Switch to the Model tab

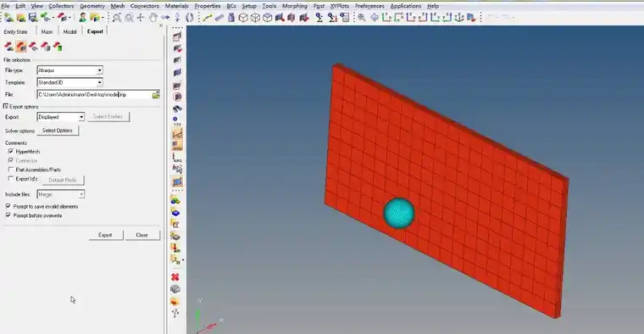(x=69, y=31)
